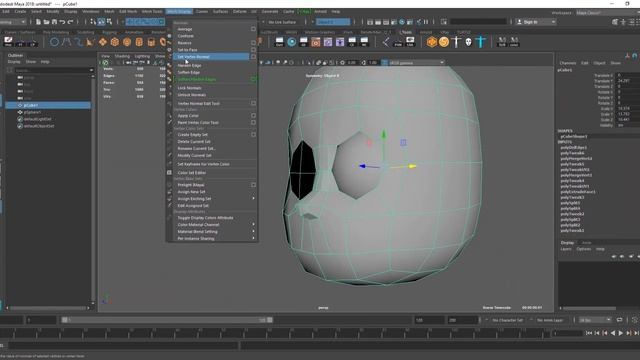
Task: Click the orange polygon sphere shelf icon
Action: point(127,42)
